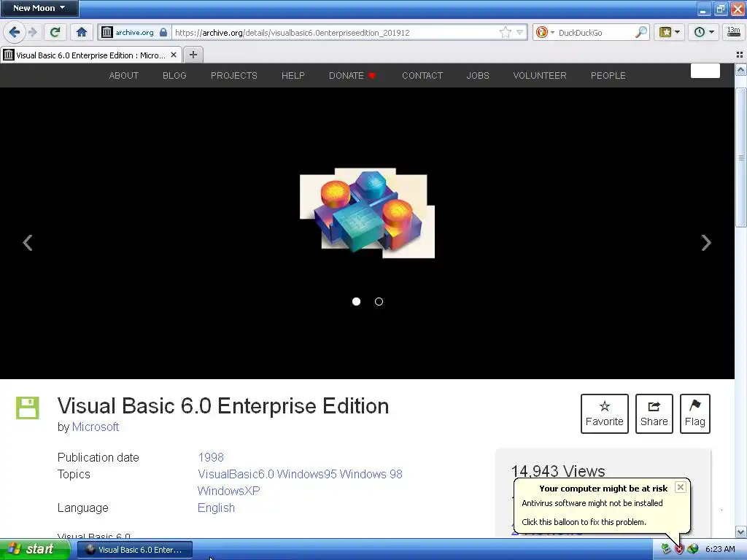747x560 pixels.
Task: Click the green floppy disk software icon
Action: pos(28,408)
